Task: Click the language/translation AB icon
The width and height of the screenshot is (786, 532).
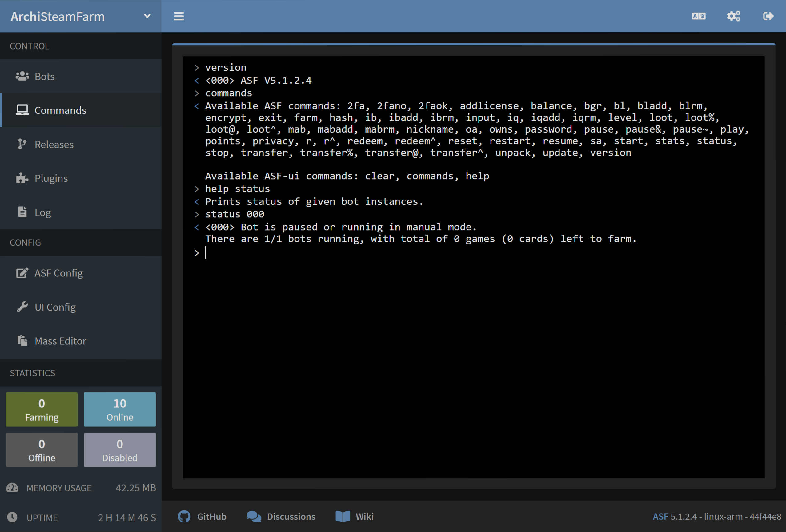Action: point(698,16)
